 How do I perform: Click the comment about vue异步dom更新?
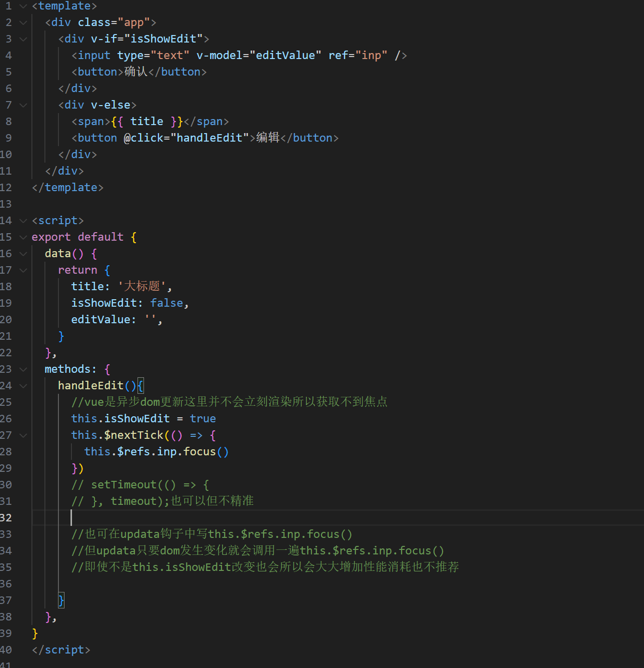point(229,402)
